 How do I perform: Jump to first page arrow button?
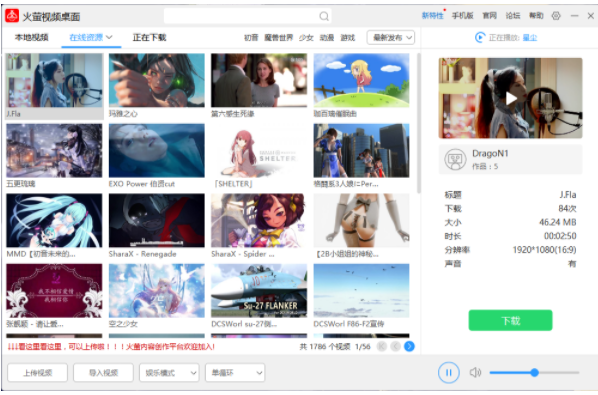tap(382, 346)
